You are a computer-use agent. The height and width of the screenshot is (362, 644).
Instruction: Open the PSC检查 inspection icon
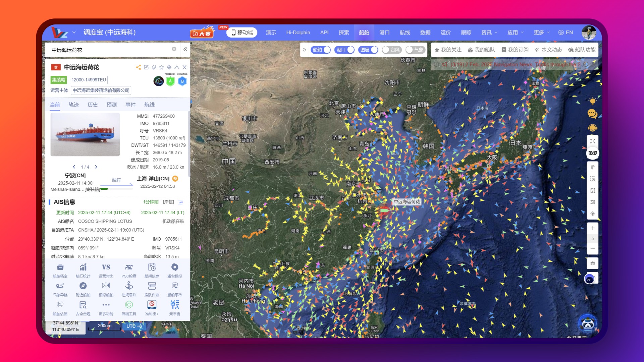pyautogui.click(x=129, y=270)
